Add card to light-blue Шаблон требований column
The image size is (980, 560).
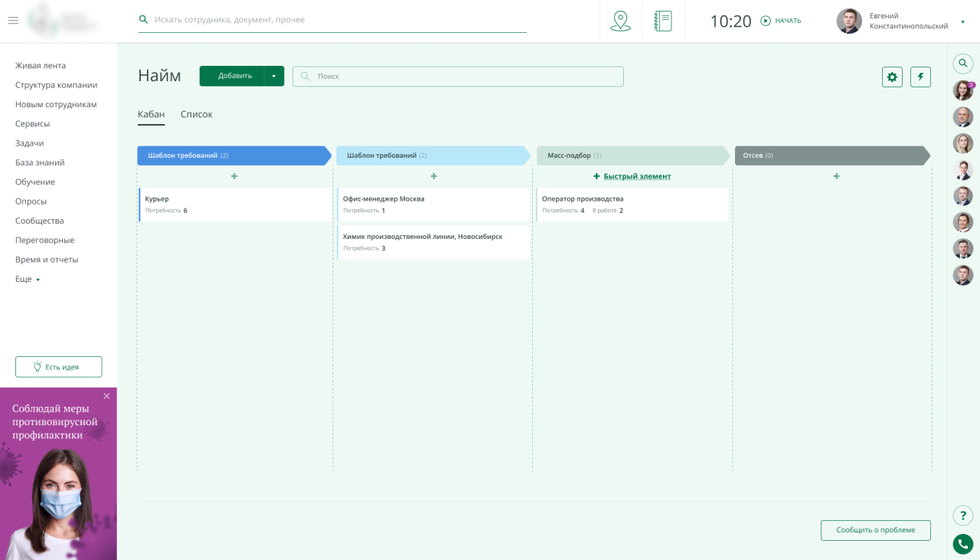click(433, 176)
